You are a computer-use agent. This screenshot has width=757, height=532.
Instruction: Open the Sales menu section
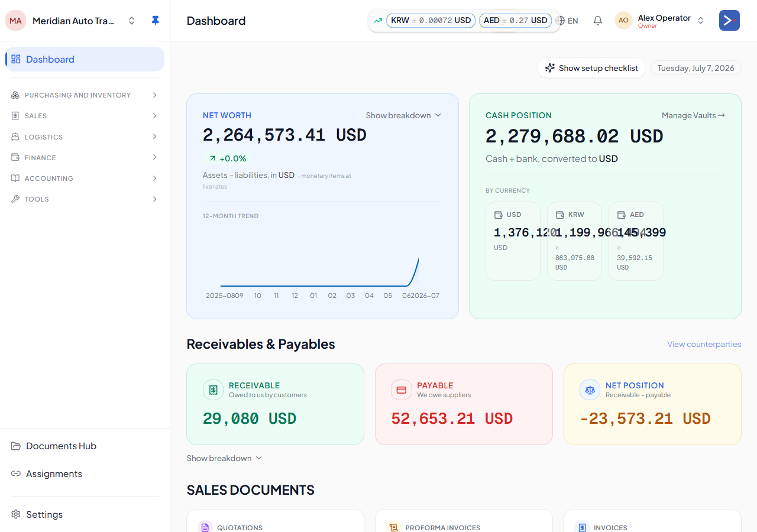[85, 116]
